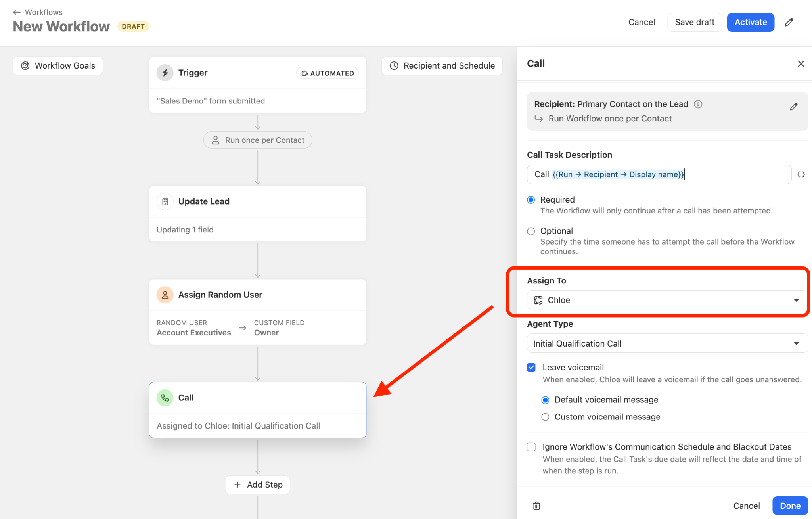Cancel changes in the Call panel
Viewport: 812px width, 519px height.
746,506
